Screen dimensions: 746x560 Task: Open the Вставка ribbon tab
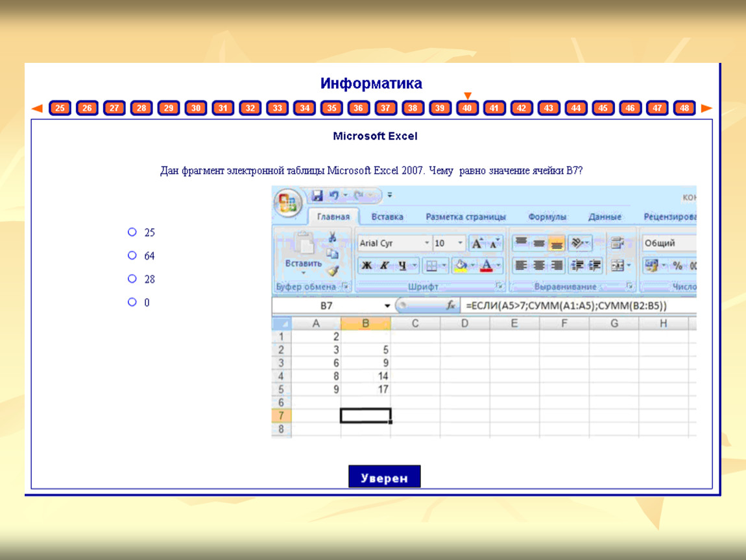point(387,216)
